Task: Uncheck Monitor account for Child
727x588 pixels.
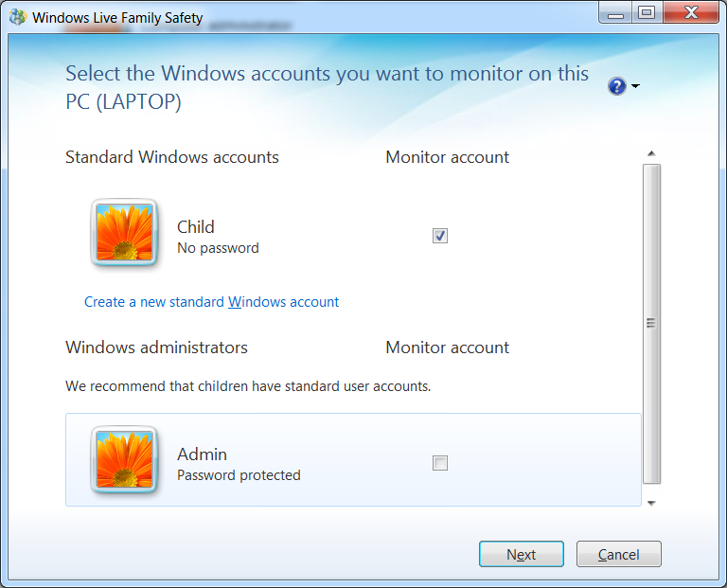Action: click(x=440, y=236)
